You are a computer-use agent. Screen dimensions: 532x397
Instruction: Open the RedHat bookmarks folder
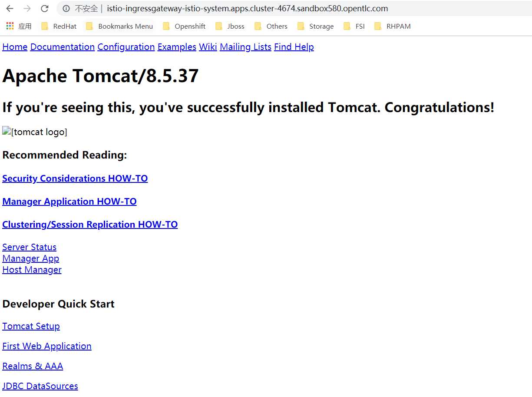click(x=59, y=26)
